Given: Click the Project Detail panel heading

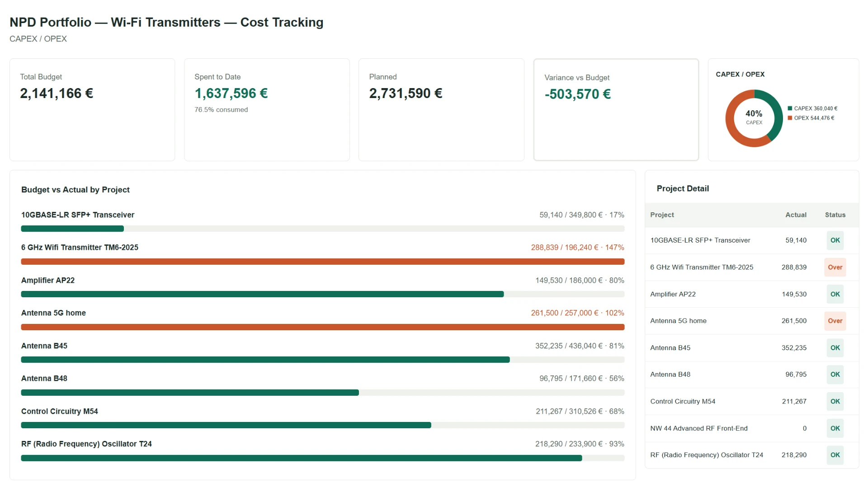Looking at the screenshot, I should 683,189.
